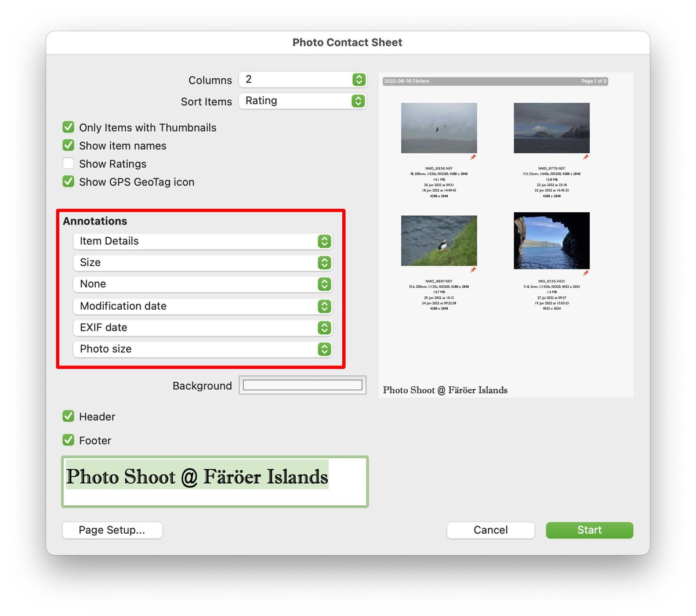The width and height of the screenshot is (696, 616).
Task: Open the Columns dropdown showing 2
Action: point(302,79)
